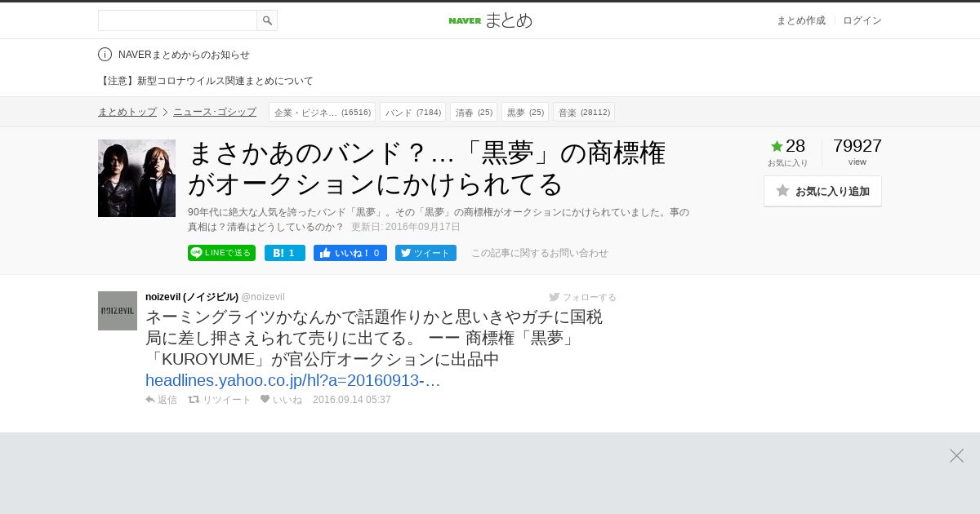The image size is (980, 514).
Task: Open noizevil (ノイジビル) profile name
Action: (192, 297)
